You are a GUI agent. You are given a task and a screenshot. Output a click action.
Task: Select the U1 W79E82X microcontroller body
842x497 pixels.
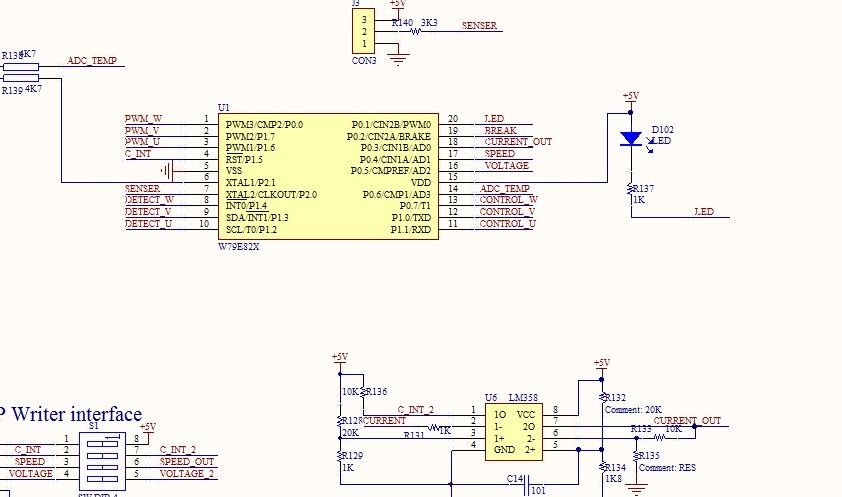pyautogui.click(x=328, y=176)
